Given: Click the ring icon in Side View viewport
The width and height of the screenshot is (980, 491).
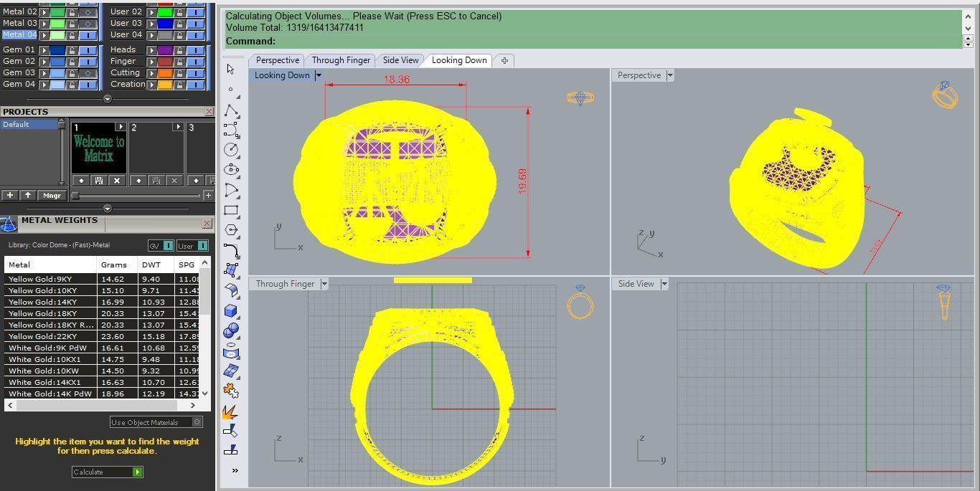Looking at the screenshot, I should click(944, 302).
